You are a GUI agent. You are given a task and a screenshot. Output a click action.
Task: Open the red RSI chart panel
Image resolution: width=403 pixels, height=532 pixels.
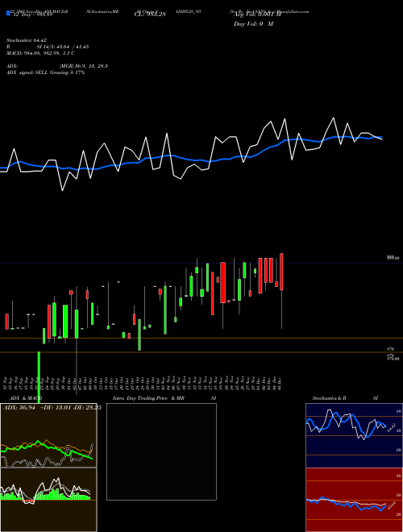354,500
